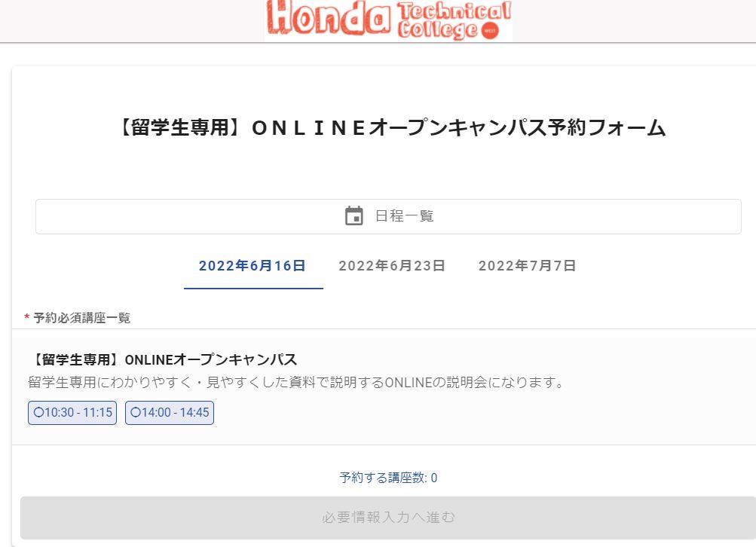The image size is (756, 547).
Task: Click the ONLINEオープンキャンパス予約フォーム page heading
Action: tap(390, 128)
